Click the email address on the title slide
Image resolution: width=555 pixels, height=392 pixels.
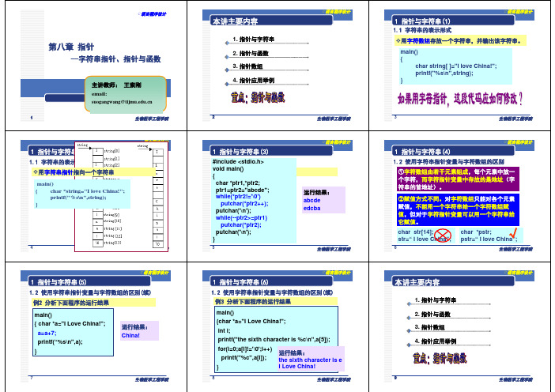[x=122, y=102]
